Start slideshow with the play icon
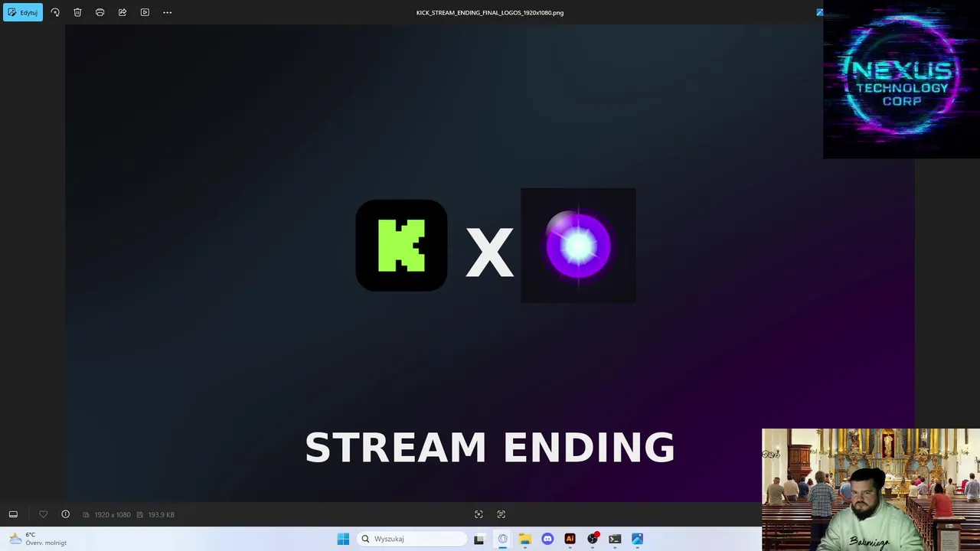This screenshot has width=980, height=551. click(x=145, y=12)
